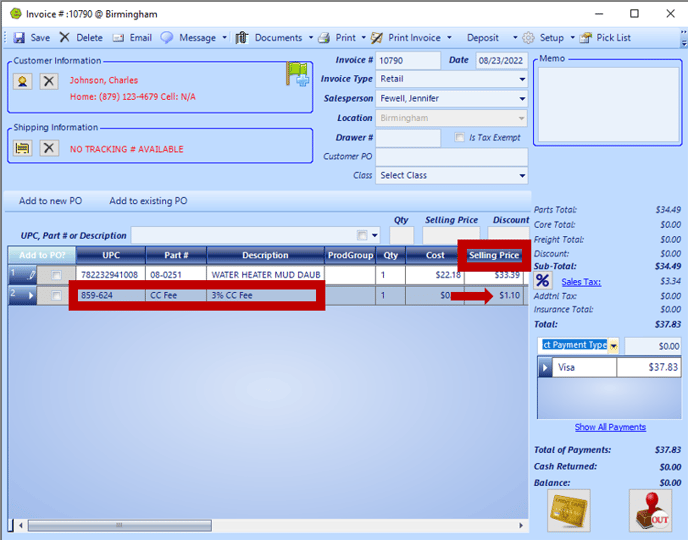The width and height of the screenshot is (688, 540).
Task: Check Add to PO for 3% CC Fee row
Action: 56,295
